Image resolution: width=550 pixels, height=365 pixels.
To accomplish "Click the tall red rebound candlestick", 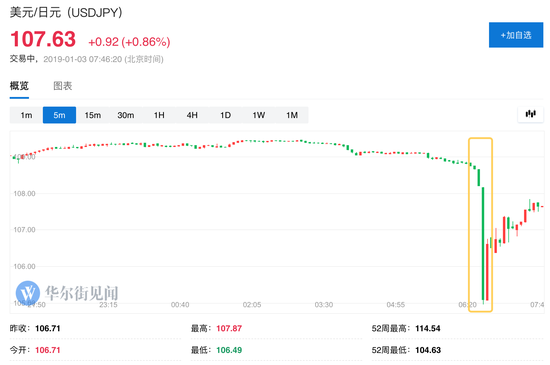I will (487, 272).
